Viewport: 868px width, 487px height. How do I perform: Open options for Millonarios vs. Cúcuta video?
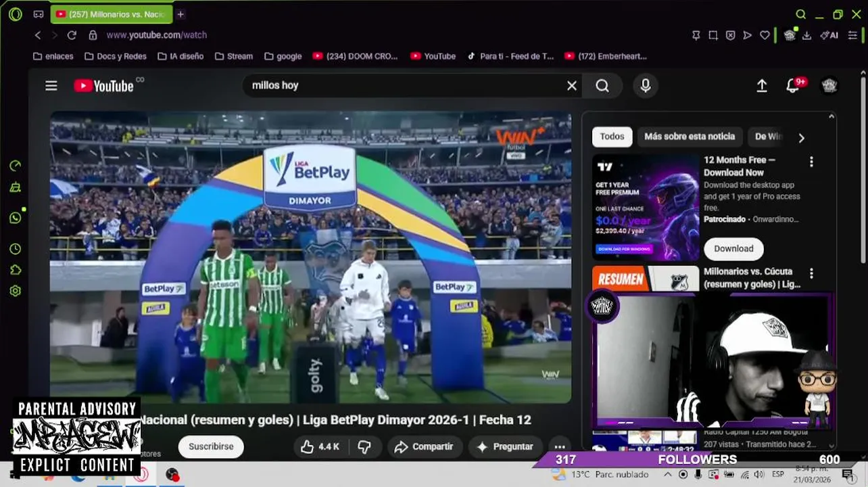pos(811,274)
